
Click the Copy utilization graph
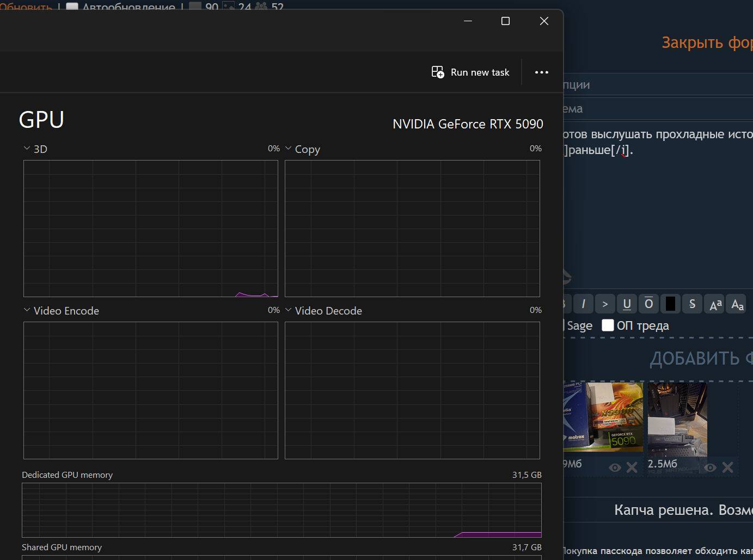[412, 229]
